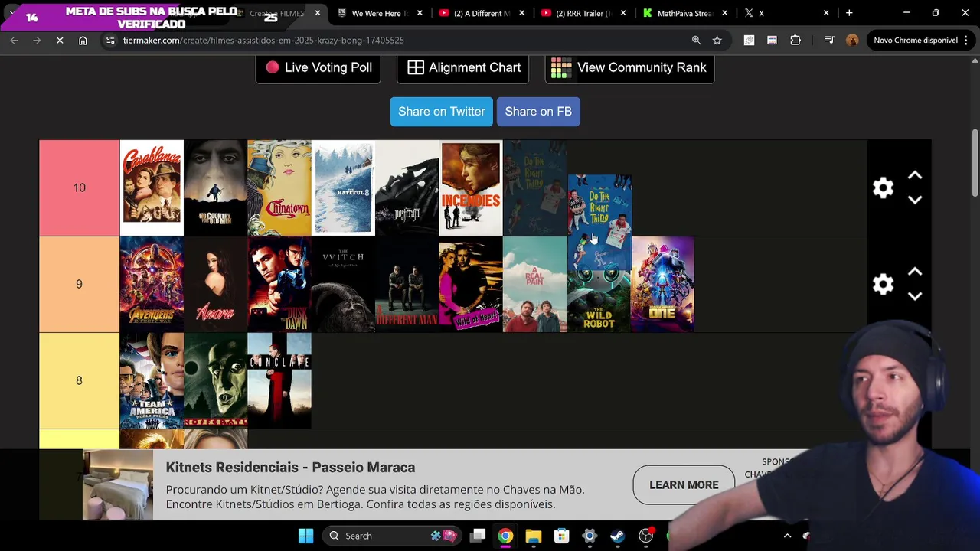The width and height of the screenshot is (980, 551).
Task: Open settings gear for tier 9 row
Action: point(883,284)
